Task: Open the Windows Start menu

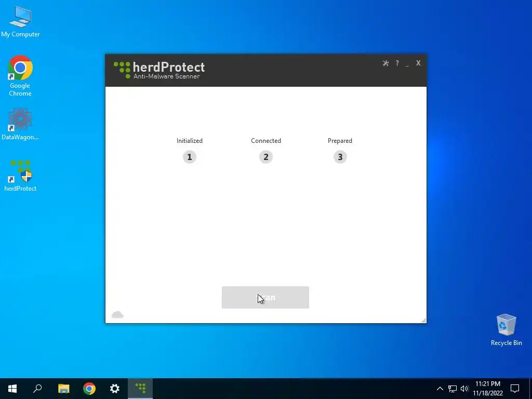Action: [x=12, y=389]
